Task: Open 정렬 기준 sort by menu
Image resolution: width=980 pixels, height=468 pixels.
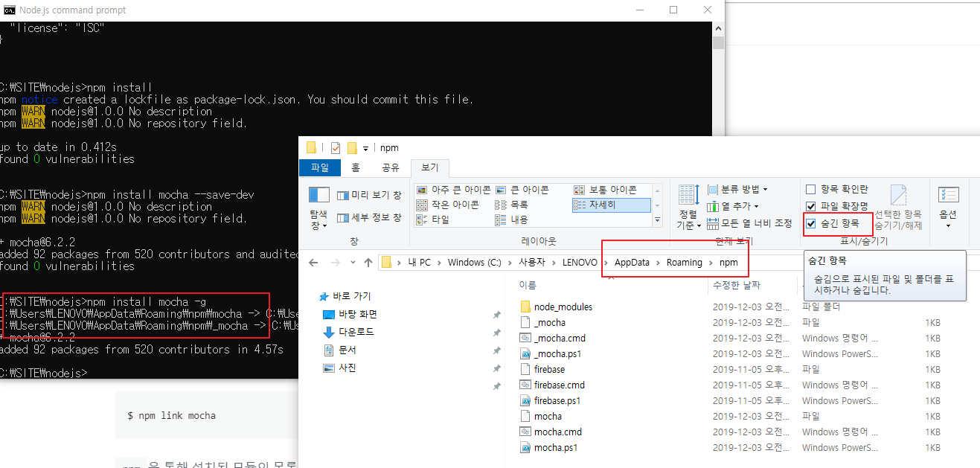Action: tap(688, 208)
